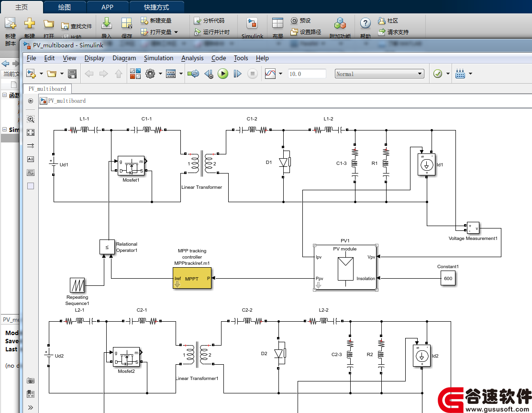Click the Step Back icon
Viewport: 532px width, 413px height.
click(209, 74)
